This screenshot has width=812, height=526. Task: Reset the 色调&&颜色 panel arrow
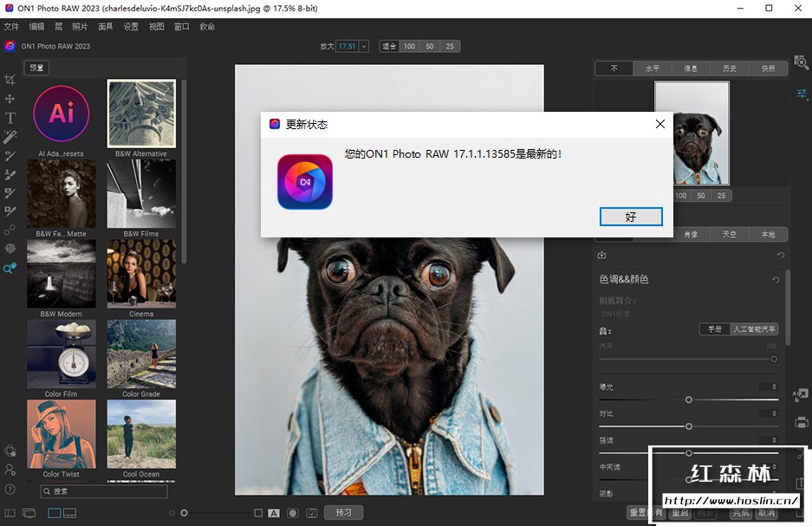pos(776,280)
